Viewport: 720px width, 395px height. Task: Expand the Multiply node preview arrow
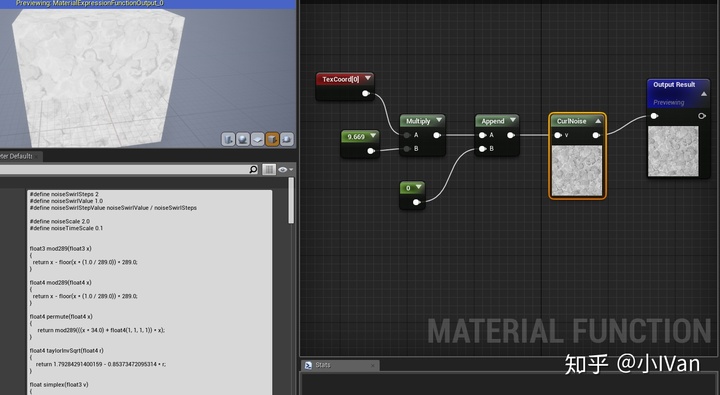(439, 120)
